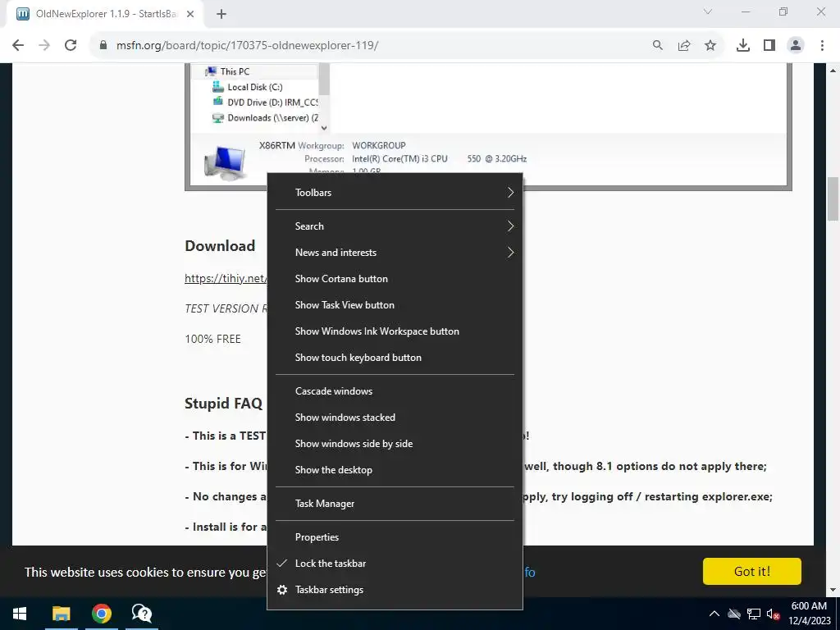Open a new browser tab
840x630 pixels.
click(221, 14)
